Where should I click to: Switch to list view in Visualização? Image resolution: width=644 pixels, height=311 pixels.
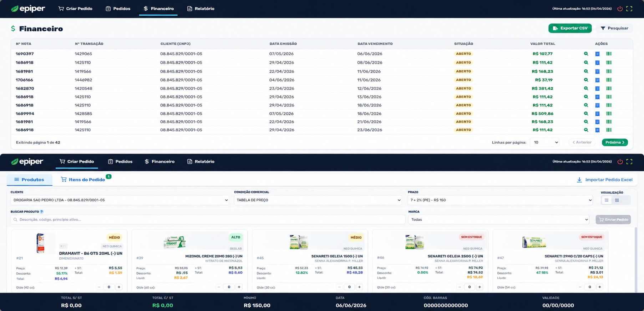[x=607, y=200]
